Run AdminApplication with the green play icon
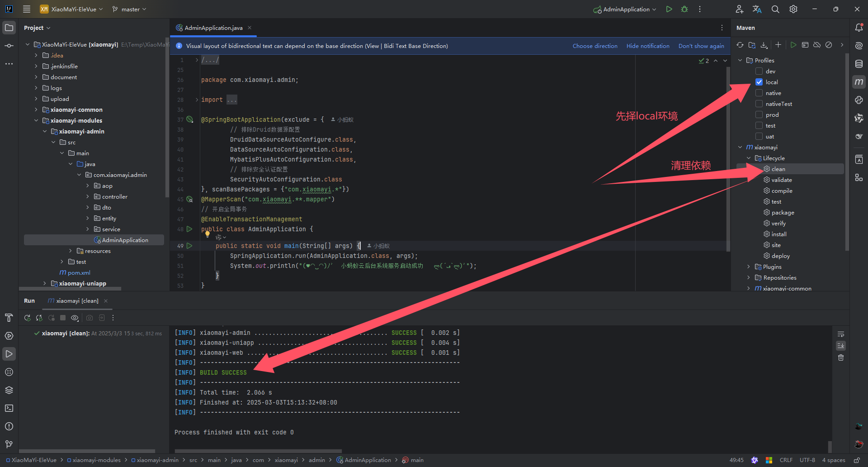Image resolution: width=868 pixels, height=467 pixels. point(669,9)
